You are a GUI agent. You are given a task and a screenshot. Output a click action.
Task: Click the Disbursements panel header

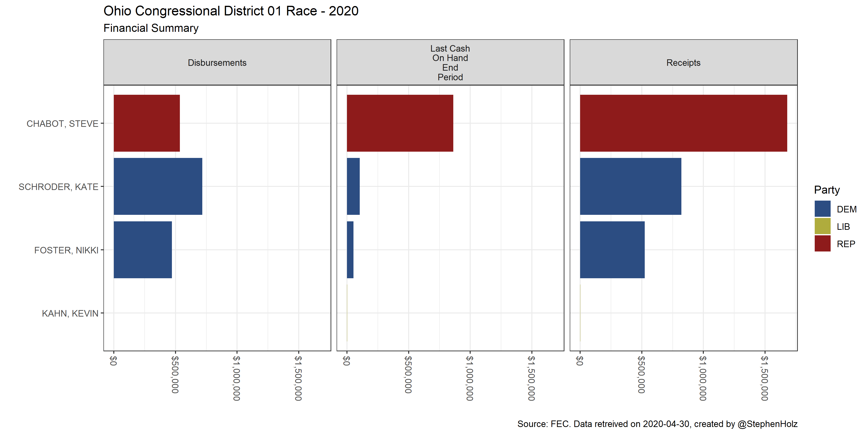[x=217, y=63]
